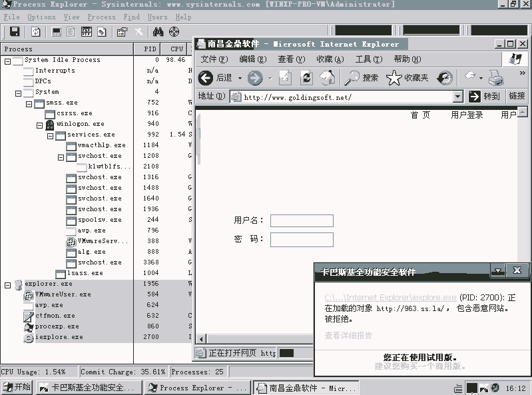Viewport: 532px width, 395px height.
Task: Click the IE scroll-left arrow
Action: tap(201, 338)
